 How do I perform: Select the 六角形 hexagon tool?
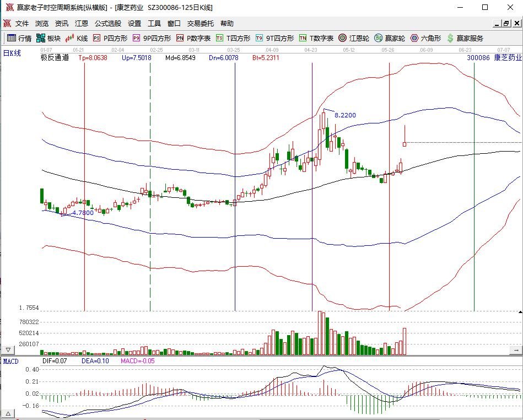tap(425, 38)
